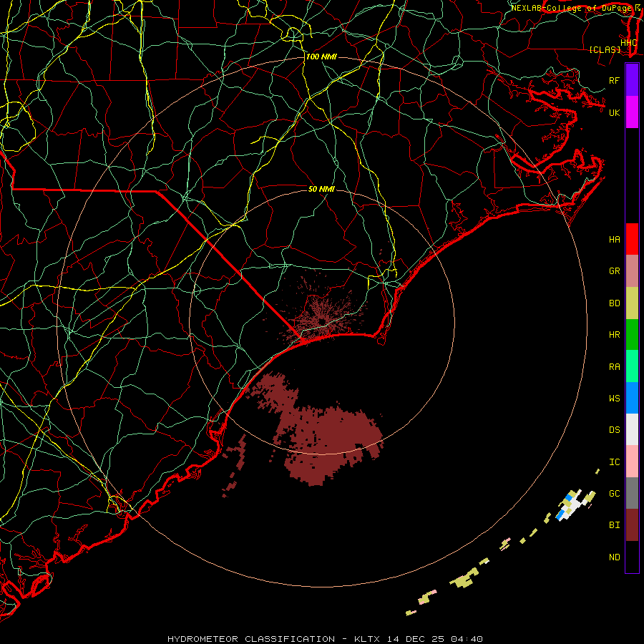Pick the HR green legend swatch

tap(632, 335)
